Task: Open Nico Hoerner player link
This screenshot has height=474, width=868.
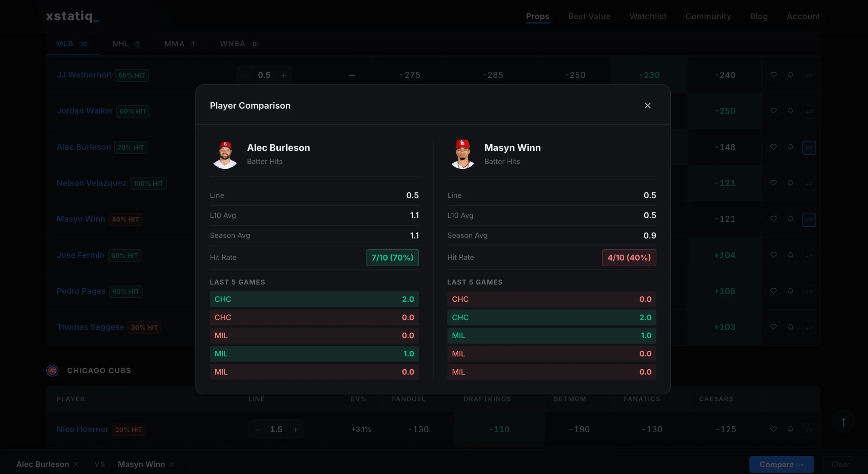Action: (82, 429)
